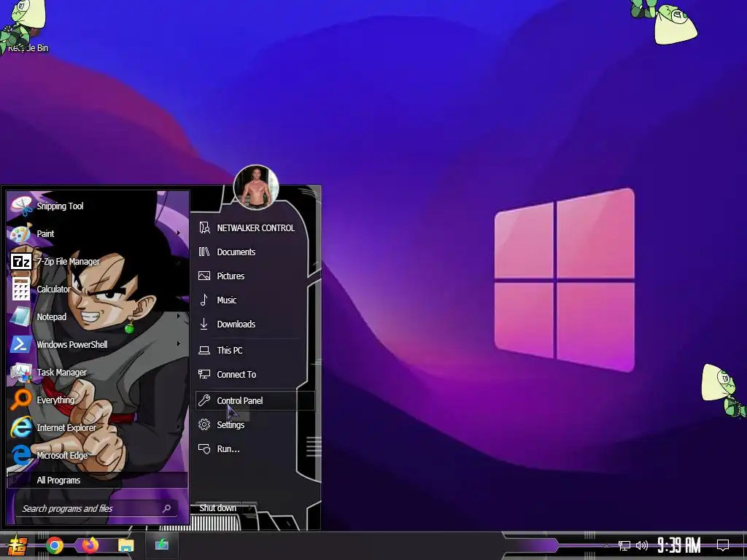Open the Pictures entry

[x=255, y=276]
